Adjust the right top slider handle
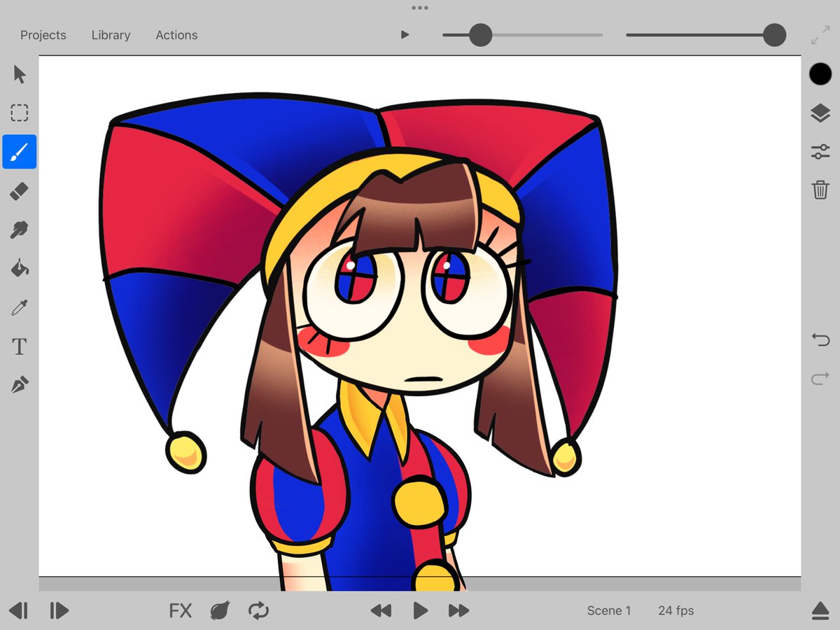840x630 pixels. [x=774, y=35]
